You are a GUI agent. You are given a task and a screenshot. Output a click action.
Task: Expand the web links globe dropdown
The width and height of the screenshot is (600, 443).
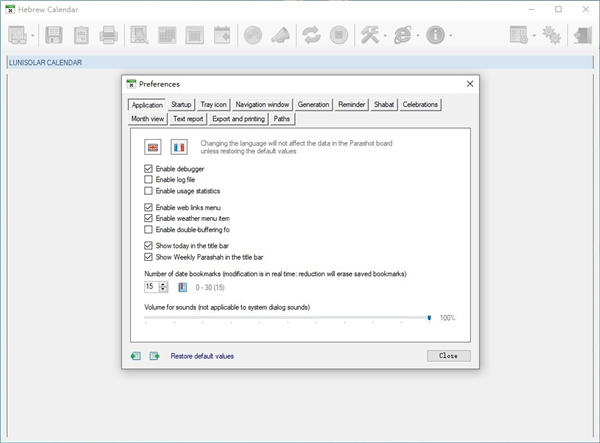418,36
